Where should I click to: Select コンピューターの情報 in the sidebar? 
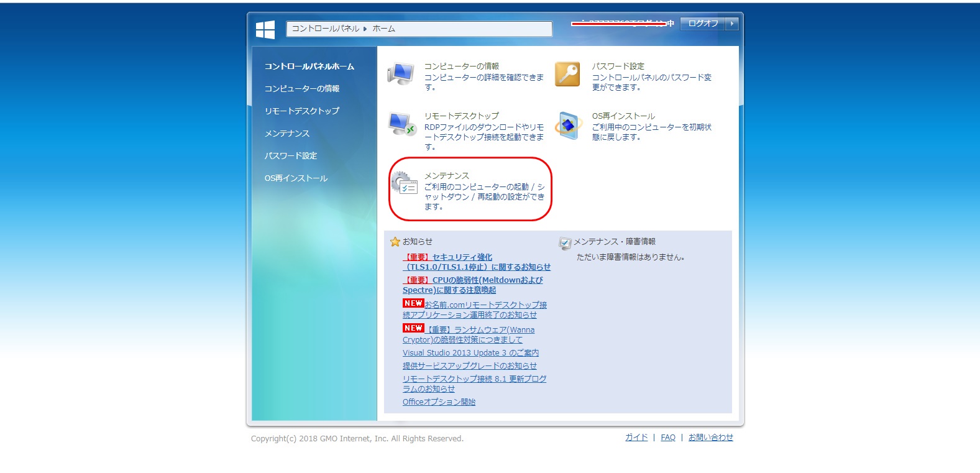[302, 89]
